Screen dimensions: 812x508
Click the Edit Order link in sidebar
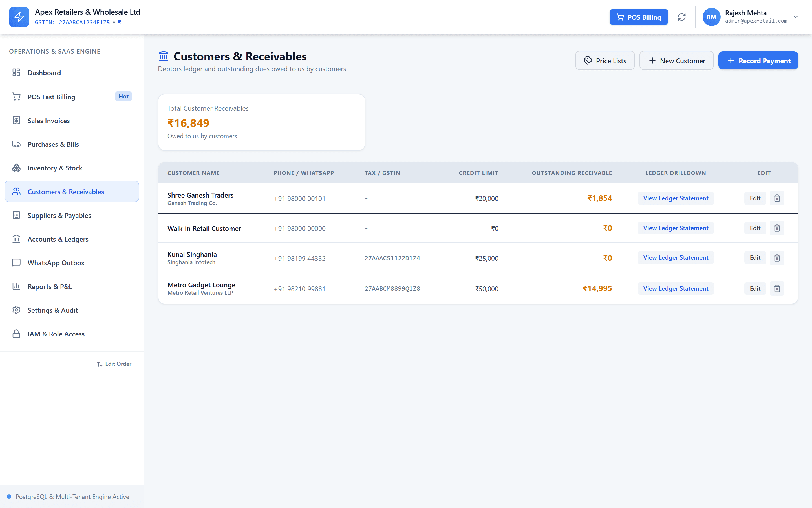click(x=114, y=364)
